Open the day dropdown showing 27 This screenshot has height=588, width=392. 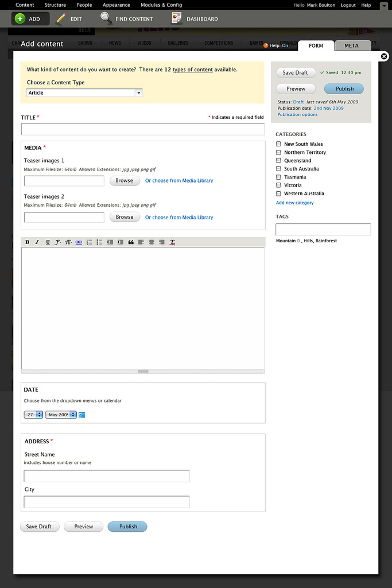pos(33,415)
